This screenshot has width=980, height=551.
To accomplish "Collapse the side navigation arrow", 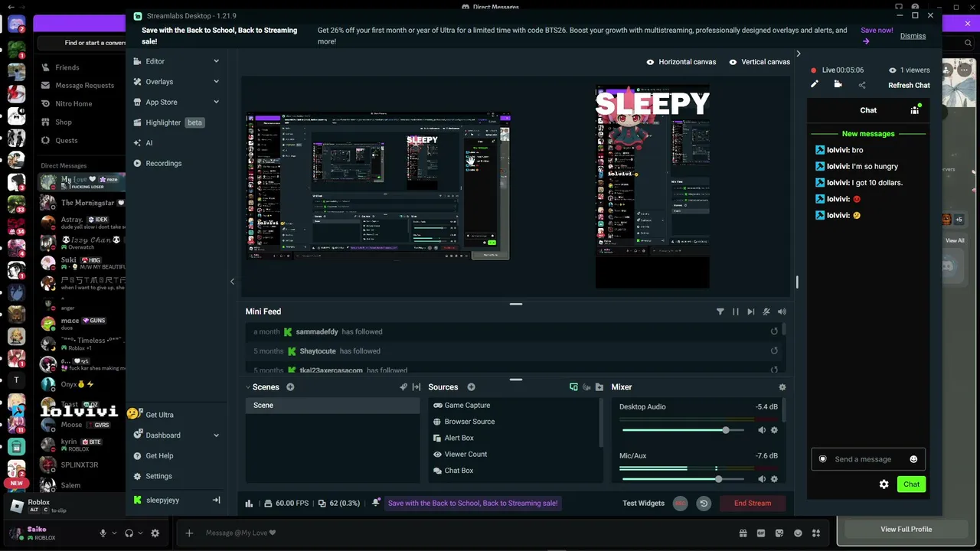I will [x=232, y=282].
